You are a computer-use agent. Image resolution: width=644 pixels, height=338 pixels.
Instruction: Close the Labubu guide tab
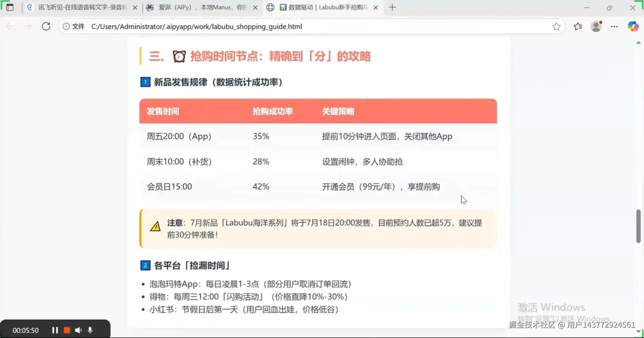pyautogui.click(x=376, y=7)
